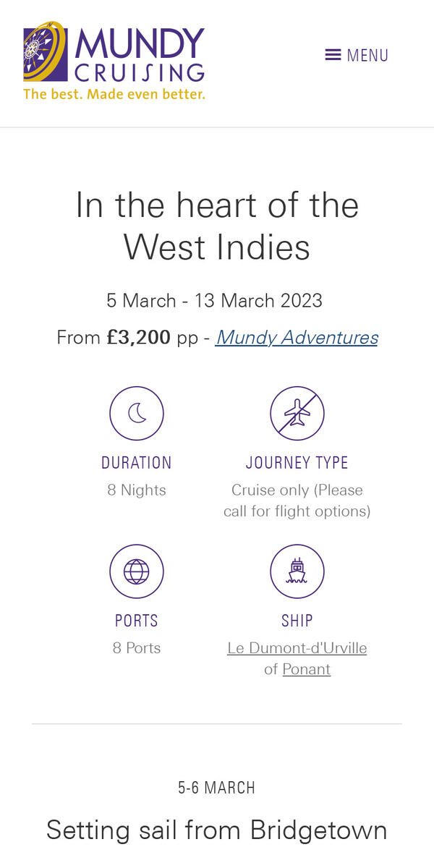Click the Mundy Cruising compass logo
434x868 pixels.
(x=45, y=52)
